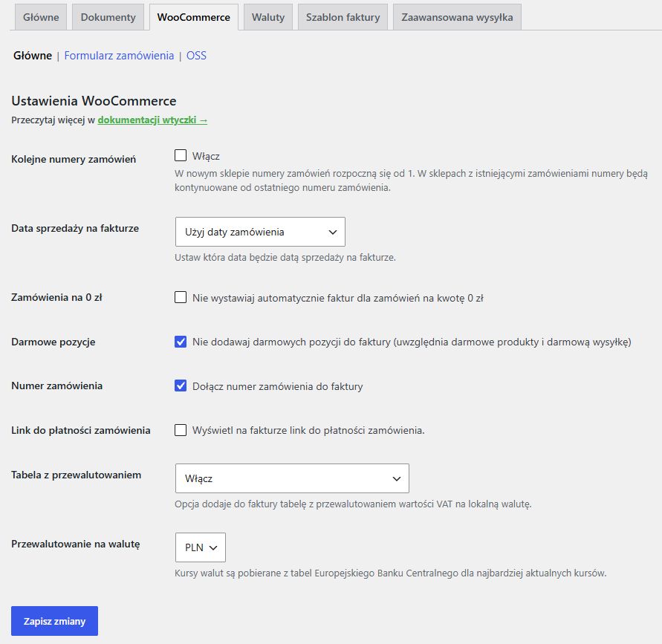Click 'Ustaw która data będzie' help text
662x644 pixels.
click(285, 258)
